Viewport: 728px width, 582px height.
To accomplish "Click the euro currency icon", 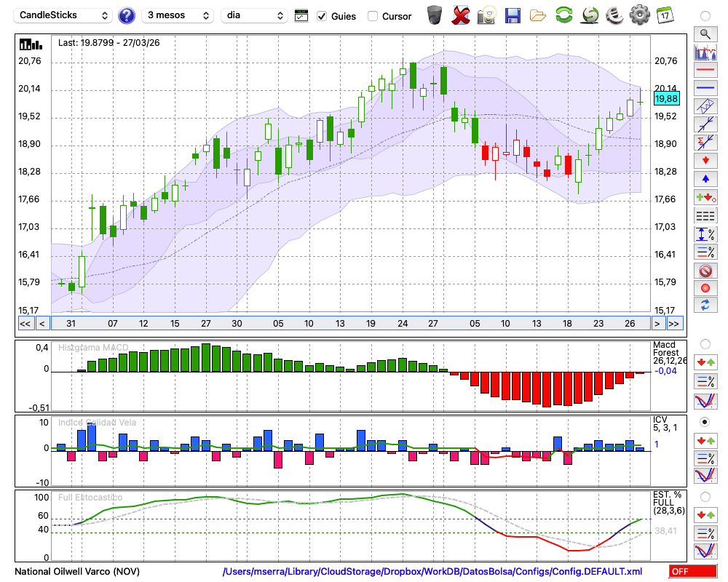I will pyautogui.click(x=614, y=15).
